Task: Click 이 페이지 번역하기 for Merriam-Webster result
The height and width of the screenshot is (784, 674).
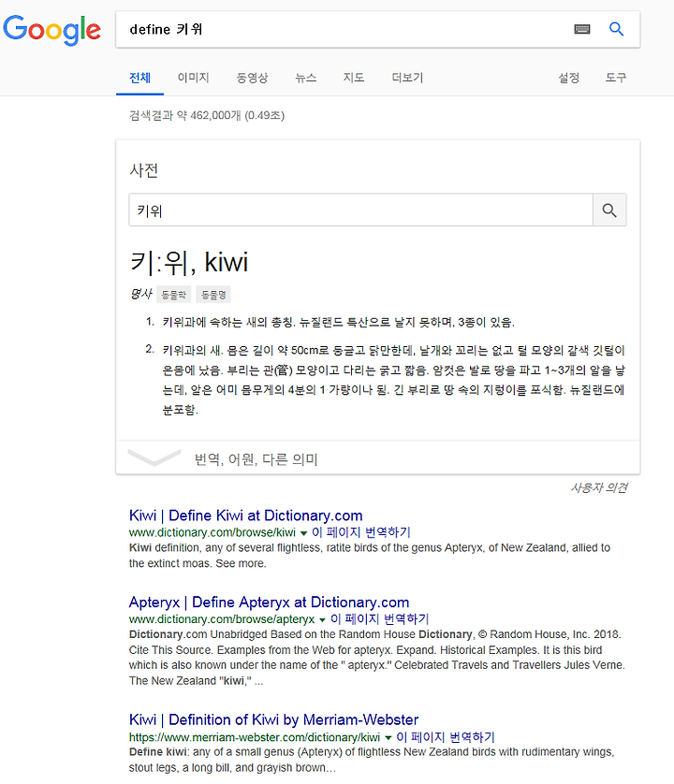Action: (446, 737)
